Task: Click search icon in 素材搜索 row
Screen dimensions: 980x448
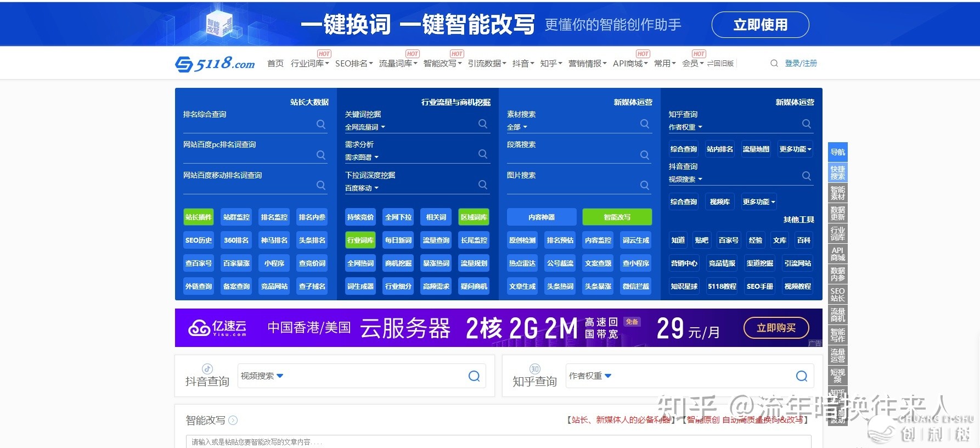Action: tap(645, 124)
